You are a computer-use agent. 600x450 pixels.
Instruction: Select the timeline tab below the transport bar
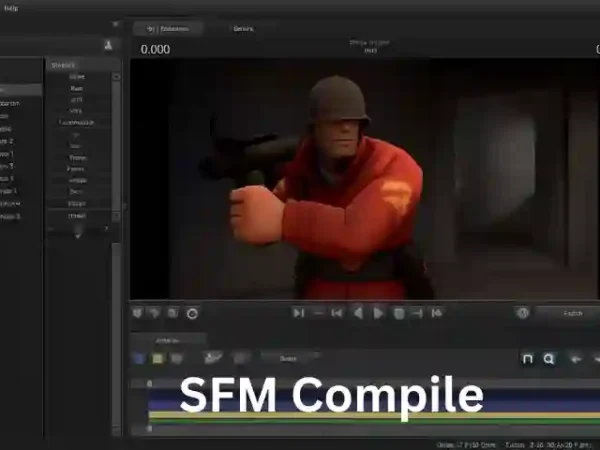pos(168,340)
